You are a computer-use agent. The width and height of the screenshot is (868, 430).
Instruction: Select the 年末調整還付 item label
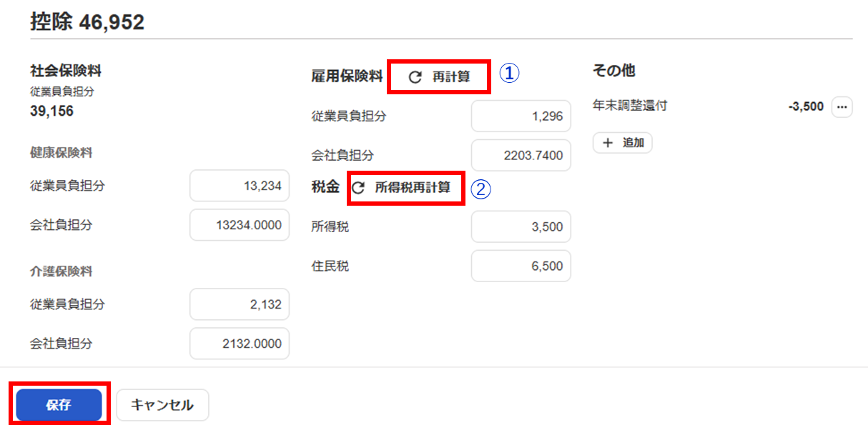(630, 106)
